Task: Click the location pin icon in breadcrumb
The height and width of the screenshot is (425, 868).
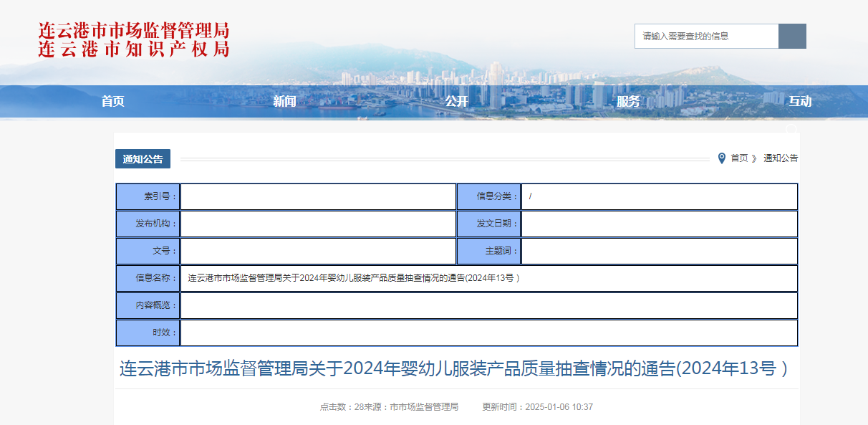Action: [x=721, y=158]
